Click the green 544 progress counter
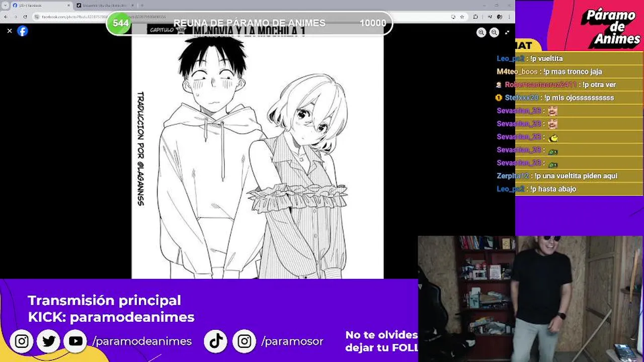The width and height of the screenshot is (644, 362). [120, 23]
